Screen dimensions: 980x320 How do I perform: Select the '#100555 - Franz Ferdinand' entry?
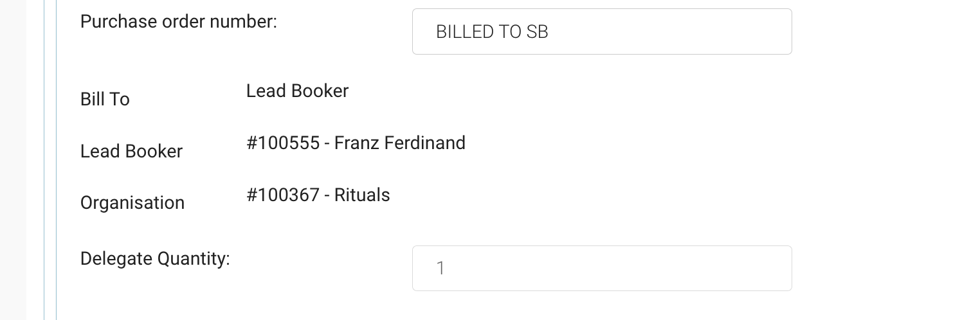click(x=356, y=143)
